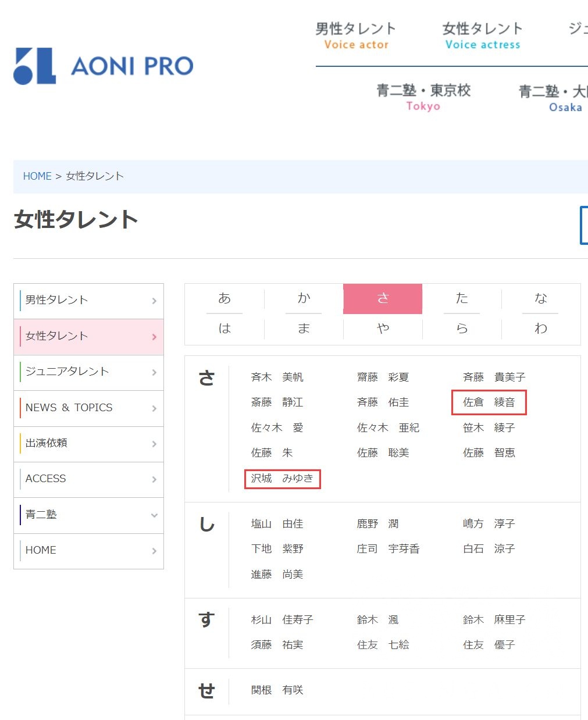The width and height of the screenshot is (588, 720).
Task: Click the highlighted さ kana tab
Action: coord(382,298)
